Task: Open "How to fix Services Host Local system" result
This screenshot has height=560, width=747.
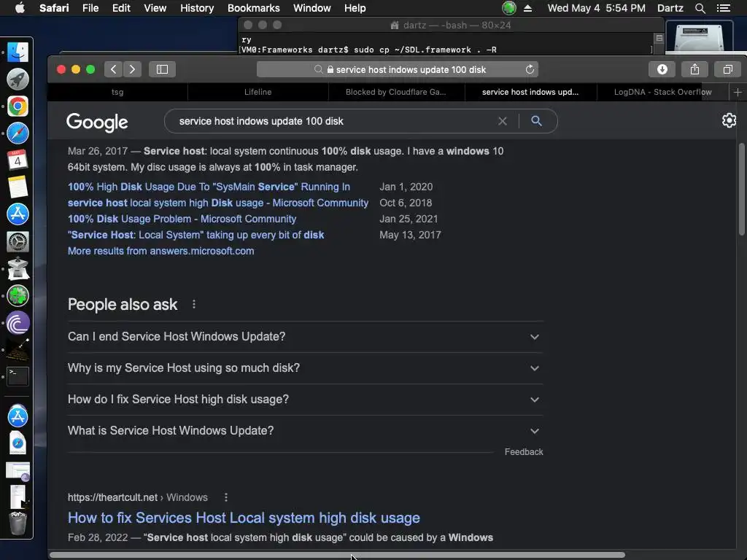Action: coord(244,518)
